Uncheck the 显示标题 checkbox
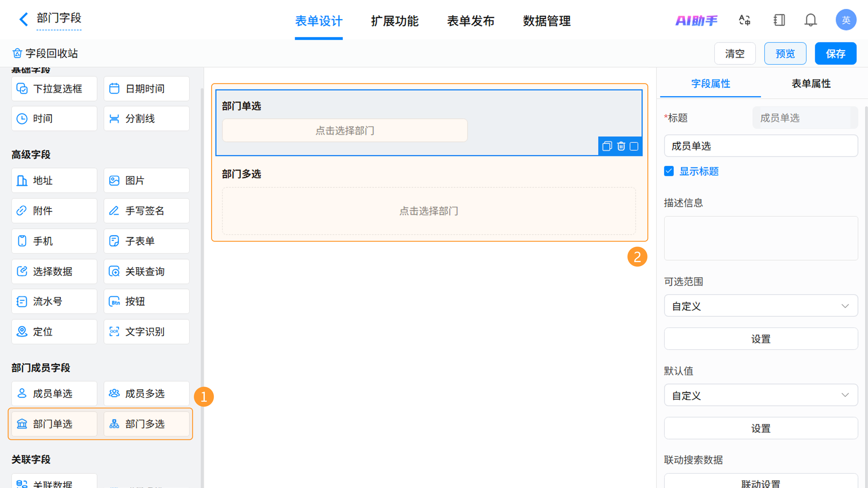Screen dimensions: 868x488 click(669, 171)
